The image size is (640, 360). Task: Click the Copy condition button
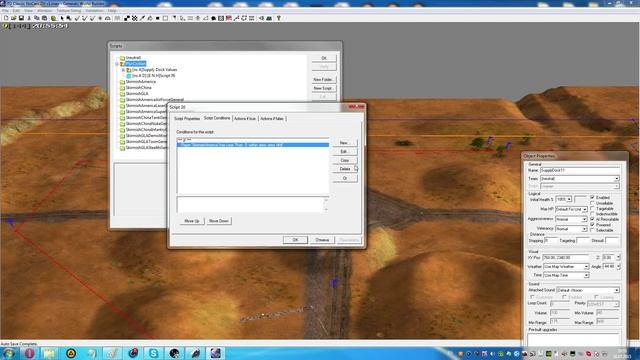pyautogui.click(x=344, y=160)
